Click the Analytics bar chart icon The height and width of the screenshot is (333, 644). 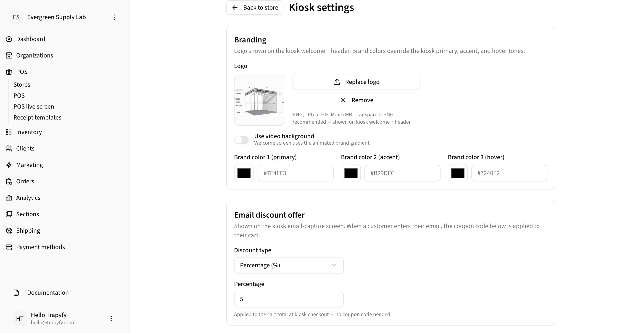point(9,198)
